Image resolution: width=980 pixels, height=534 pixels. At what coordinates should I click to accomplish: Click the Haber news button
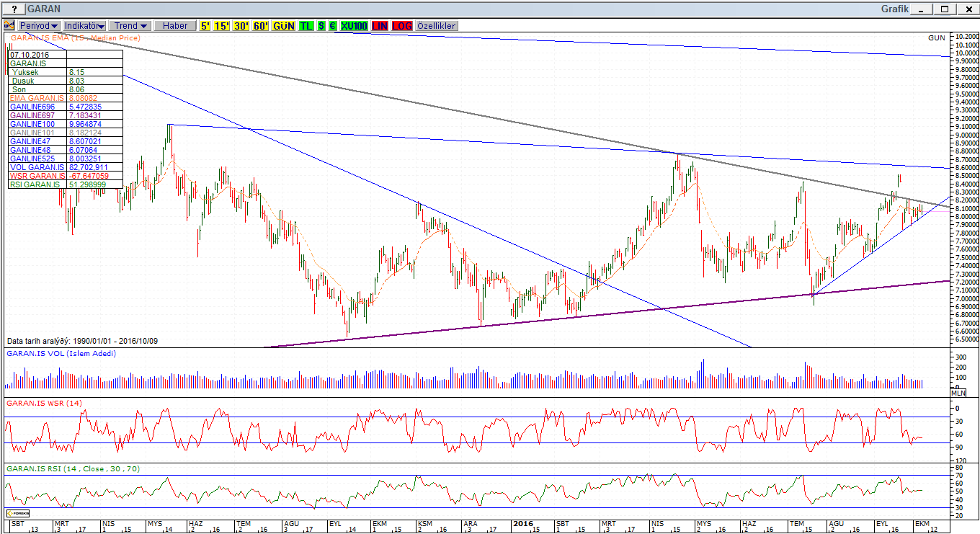[175, 25]
